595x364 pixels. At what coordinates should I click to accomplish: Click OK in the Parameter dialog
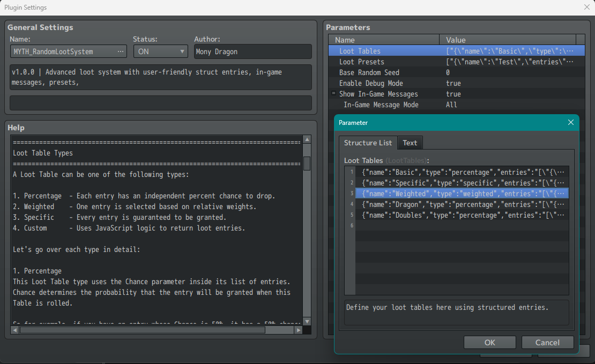[489, 343]
